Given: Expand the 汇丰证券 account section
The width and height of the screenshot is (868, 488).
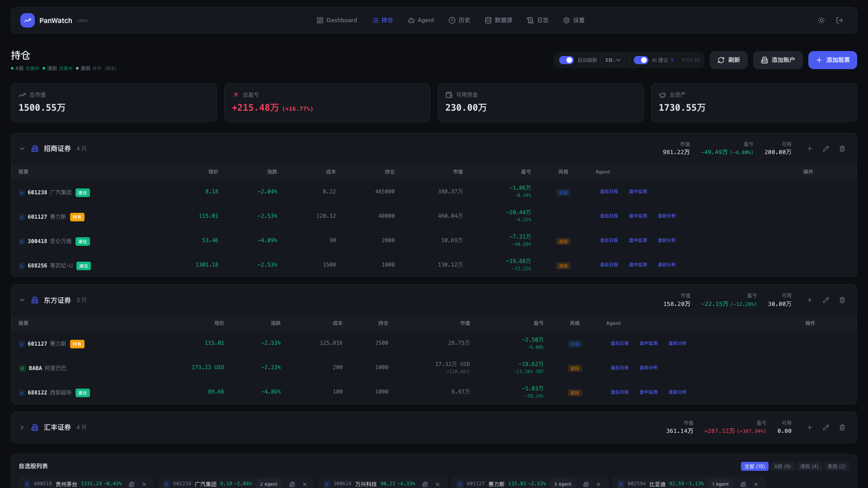Looking at the screenshot, I should click(22, 427).
